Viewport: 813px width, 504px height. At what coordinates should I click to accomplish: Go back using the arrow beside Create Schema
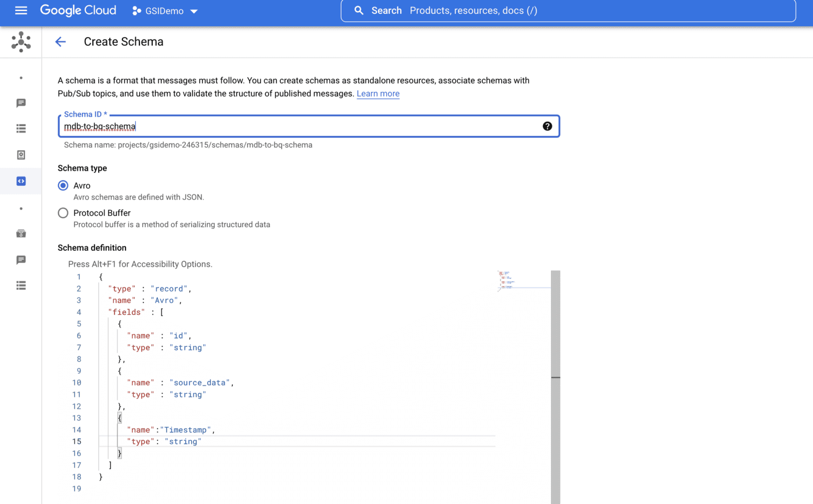coord(60,42)
